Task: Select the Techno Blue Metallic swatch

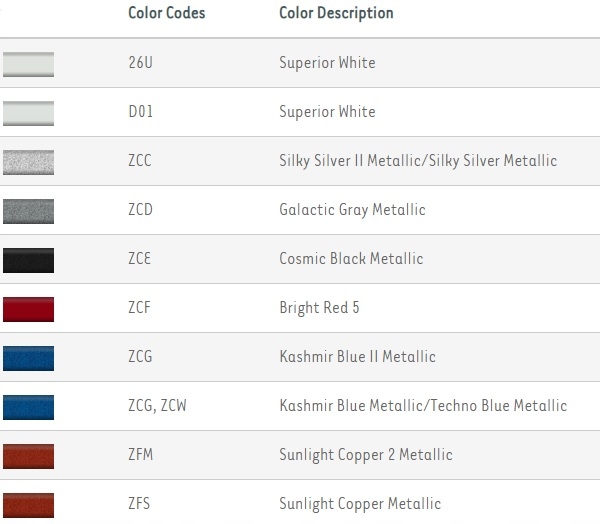Action: [x=28, y=407]
